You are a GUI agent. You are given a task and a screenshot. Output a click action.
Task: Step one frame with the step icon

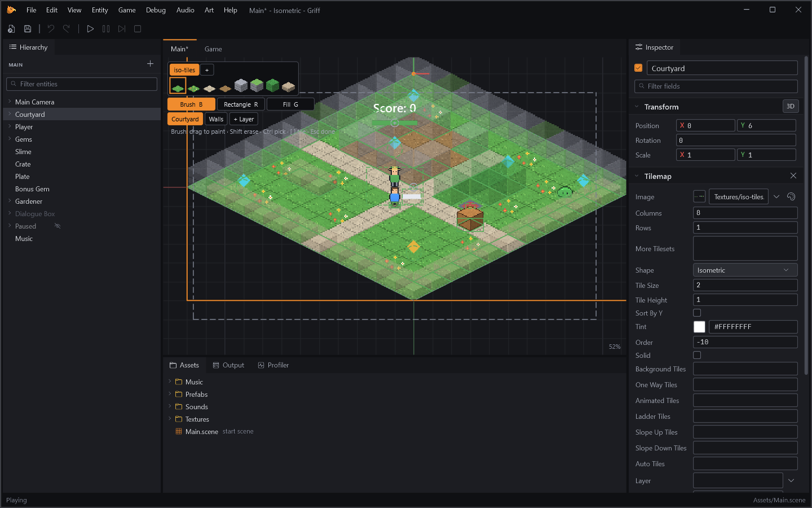[122, 29]
